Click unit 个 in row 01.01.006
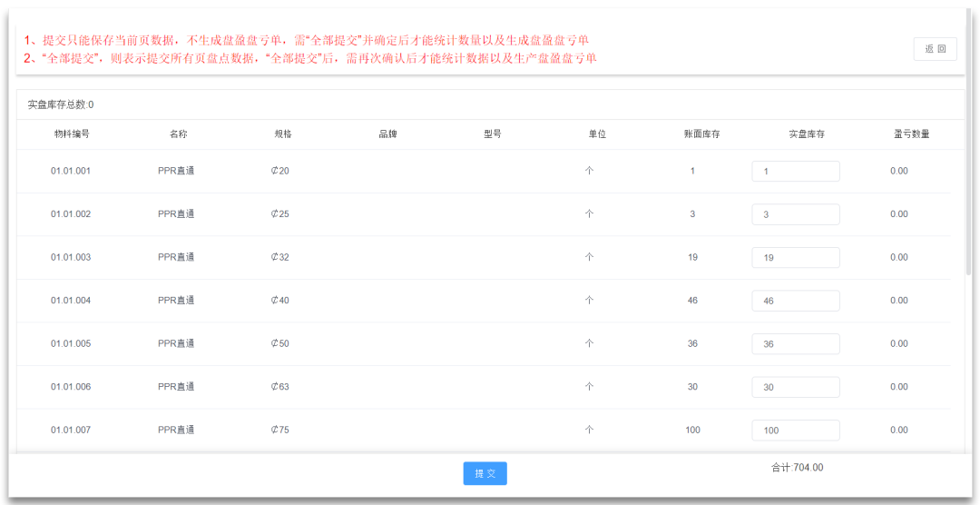This screenshot has width=980, height=505. point(589,387)
